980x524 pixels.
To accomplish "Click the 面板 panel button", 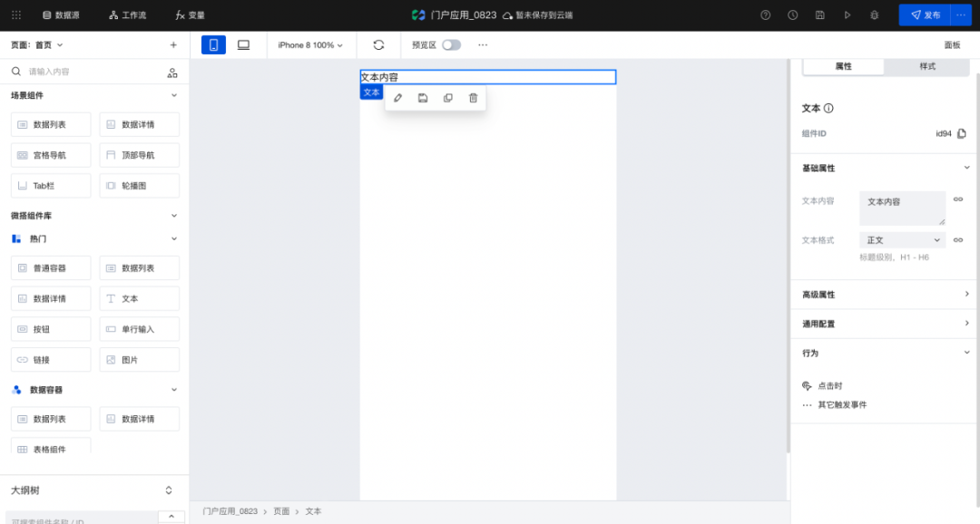I will tap(952, 45).
